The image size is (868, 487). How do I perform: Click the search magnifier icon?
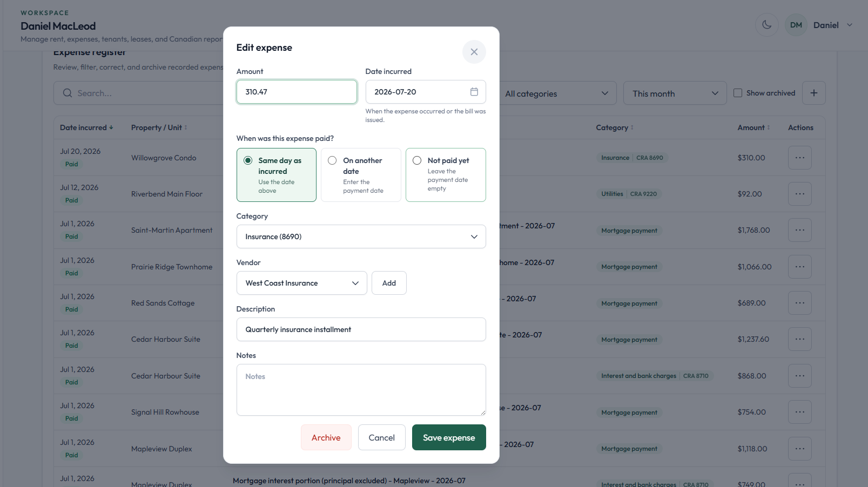(x=68, y=93)
